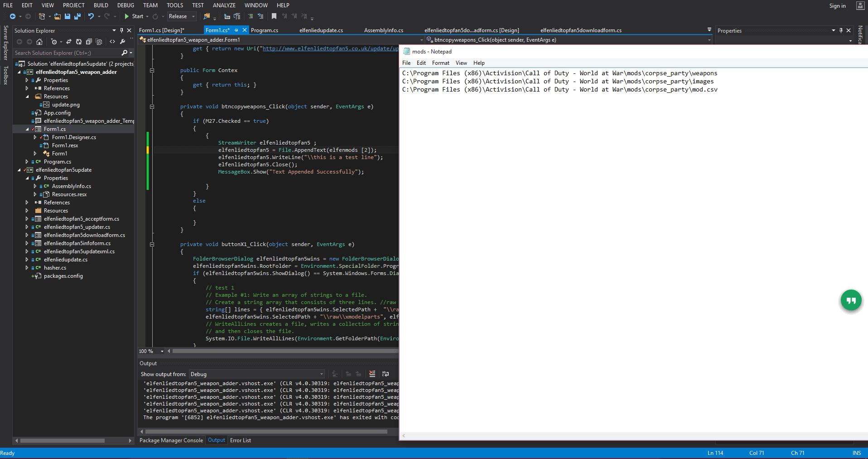This screenshot has height=459, width=868.
Task: Pin the Solution Explorer panel with the pushpin
Action: pos(121,30)
